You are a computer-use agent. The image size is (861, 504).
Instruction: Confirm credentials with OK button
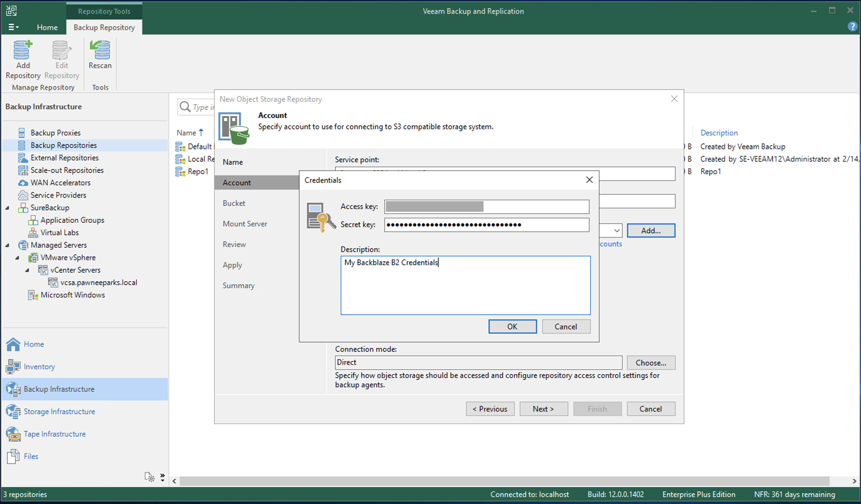513,326
